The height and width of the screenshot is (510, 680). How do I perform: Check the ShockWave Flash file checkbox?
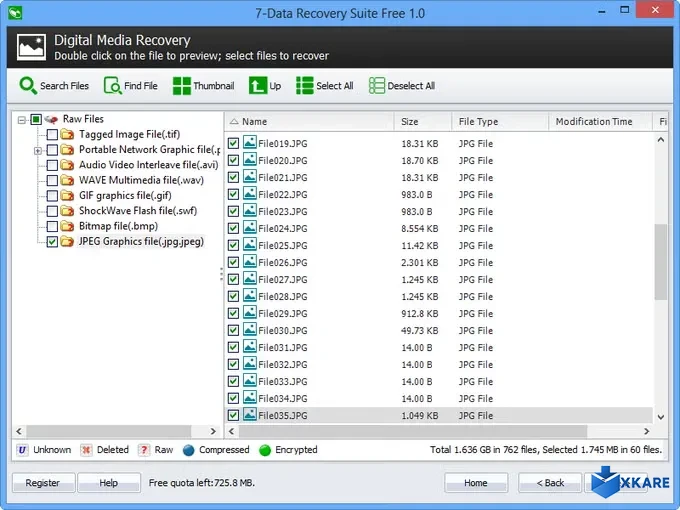[52, 211]
